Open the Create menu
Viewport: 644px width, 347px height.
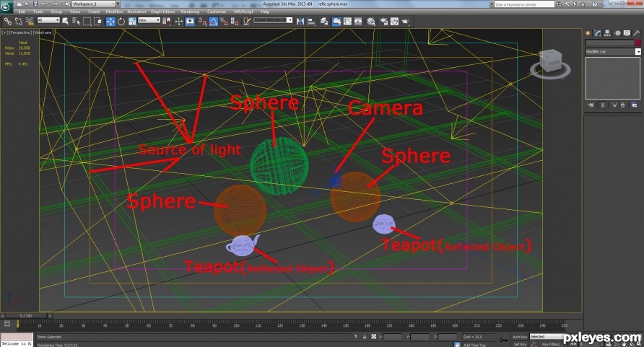click(x=94, y=12)
